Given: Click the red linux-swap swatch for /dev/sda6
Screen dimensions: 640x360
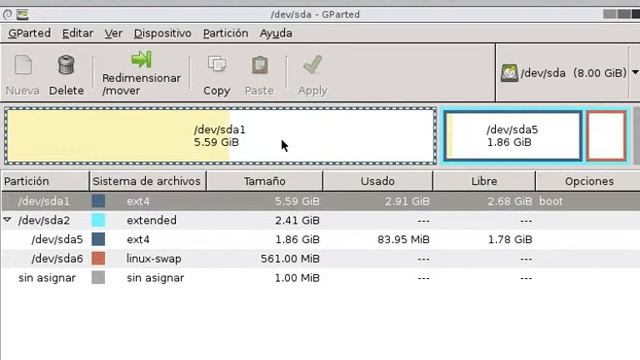Looking at the screenshot, I should pyautogui.click(x=98, y=258).
